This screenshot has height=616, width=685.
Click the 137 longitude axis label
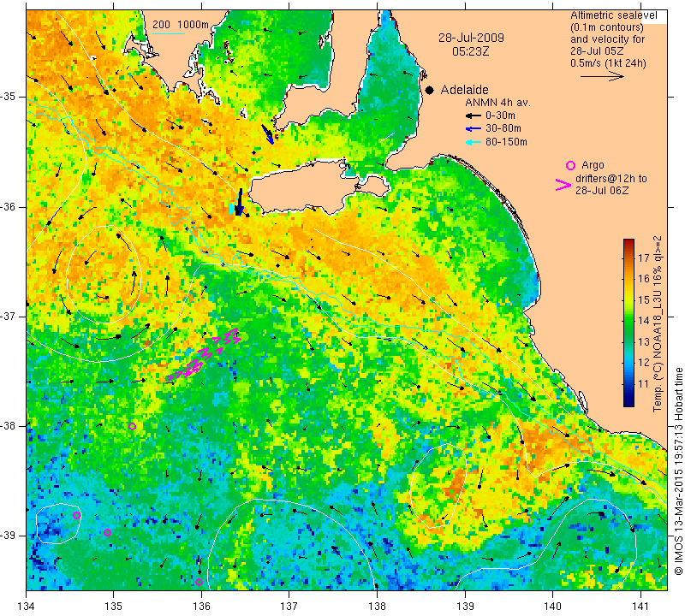click(289, 606)
